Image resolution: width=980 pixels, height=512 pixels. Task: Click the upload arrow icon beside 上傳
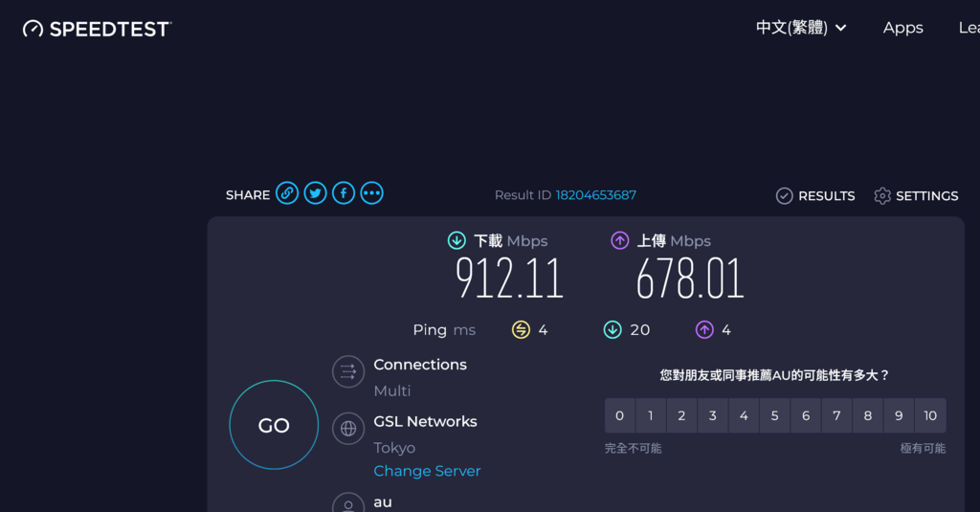620,240
